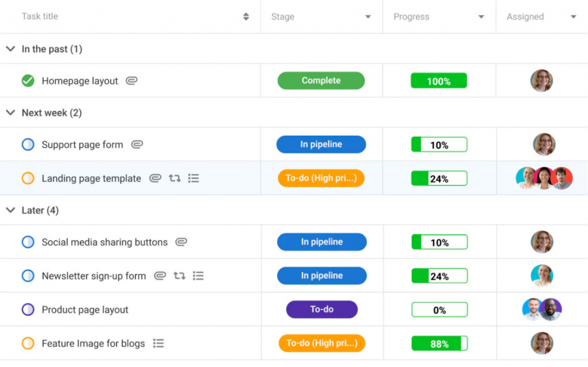This screenshot has height=367, width=588.
Task: Click In pipeline stage on Newsletter sign-up form
Action: coord(322,276)
